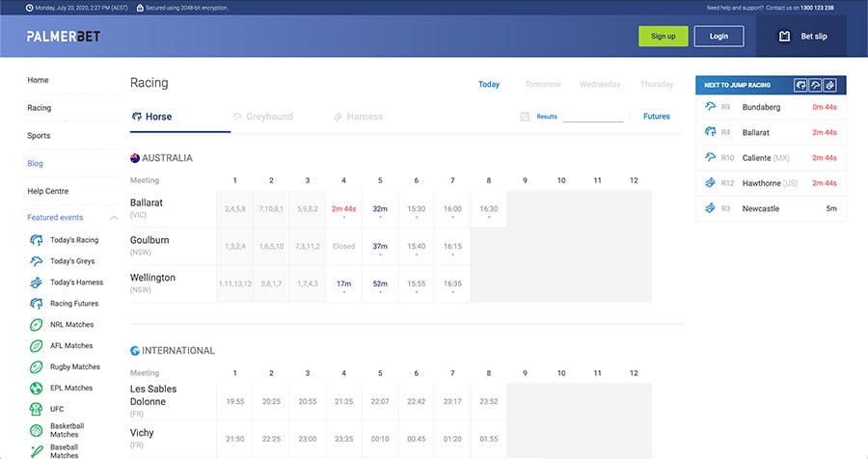Viewport: 868px width, 459px height.
Task: Click Today's Harness icon
Action: 36,283
